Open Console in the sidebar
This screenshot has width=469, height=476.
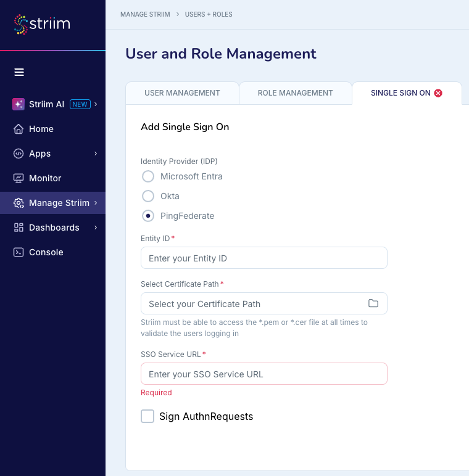click(x=52, y=252)
